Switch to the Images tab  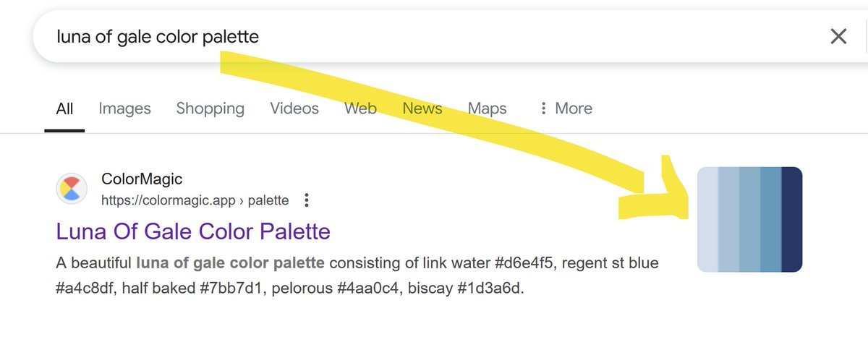pyautogui.click(x=124, y=108)
